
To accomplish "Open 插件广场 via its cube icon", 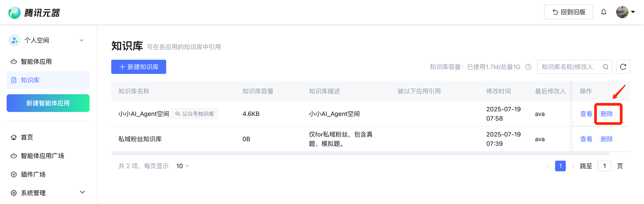I will point(14,174).
